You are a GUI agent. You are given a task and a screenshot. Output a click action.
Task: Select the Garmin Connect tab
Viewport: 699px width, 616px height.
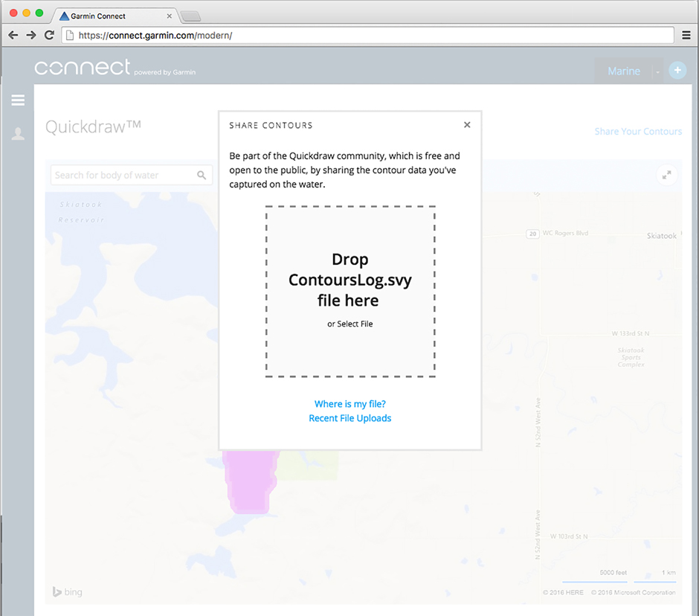[116, 16]
